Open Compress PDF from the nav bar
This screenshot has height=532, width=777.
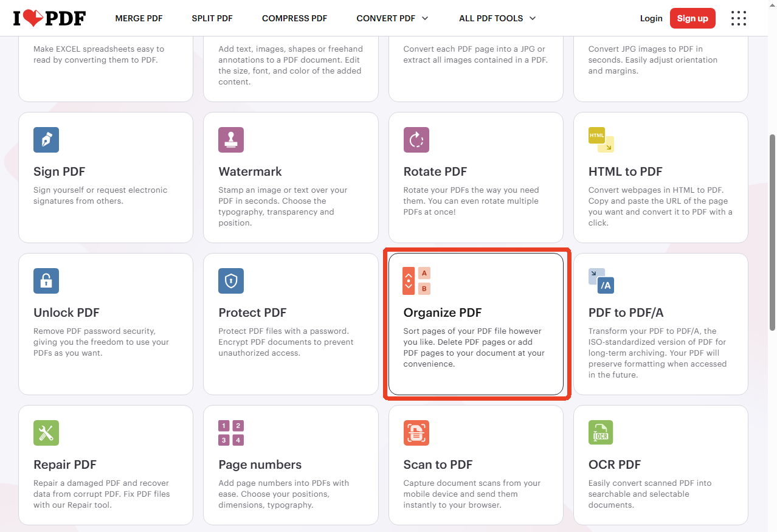click(x=294, y=18)
